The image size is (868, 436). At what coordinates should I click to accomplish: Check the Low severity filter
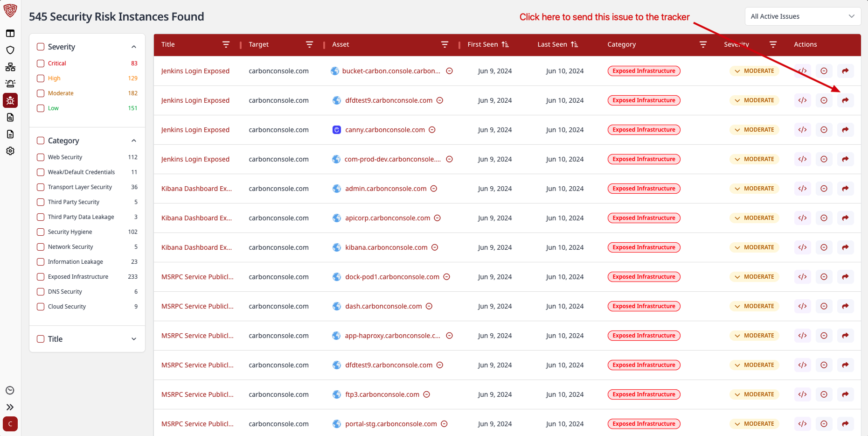[41, 108]
